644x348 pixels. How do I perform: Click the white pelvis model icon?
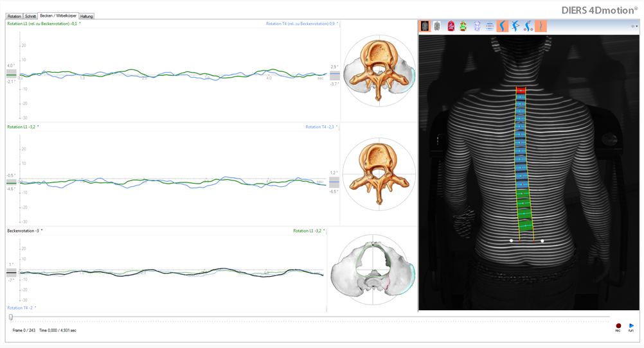pyautogui.click(x=477, y=26)
